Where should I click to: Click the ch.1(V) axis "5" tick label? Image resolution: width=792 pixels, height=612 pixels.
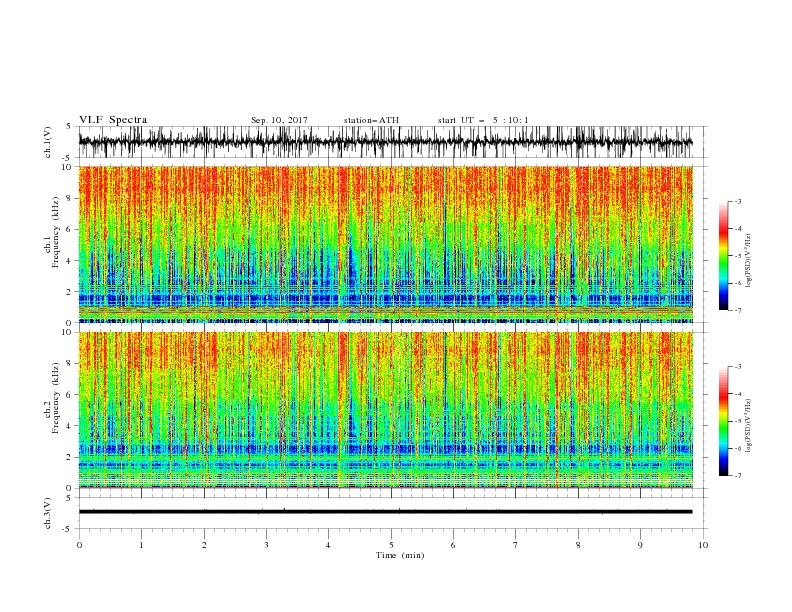coord(69,127)
